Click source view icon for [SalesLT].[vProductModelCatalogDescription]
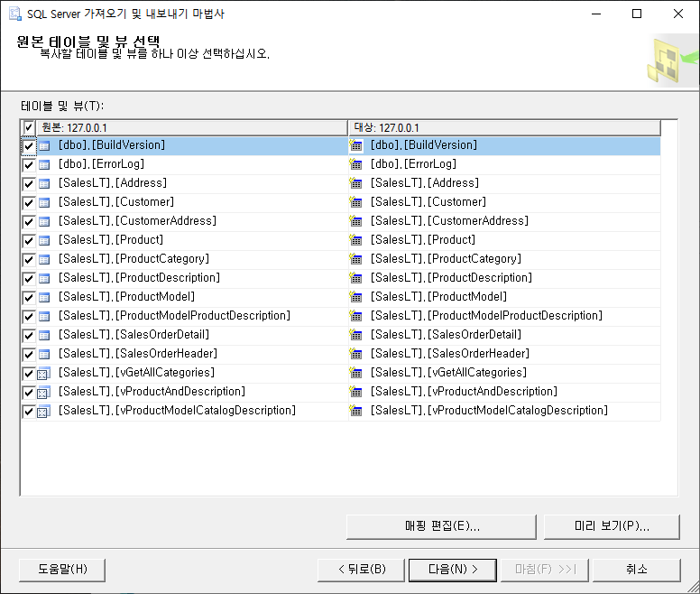 pos(43,412)
